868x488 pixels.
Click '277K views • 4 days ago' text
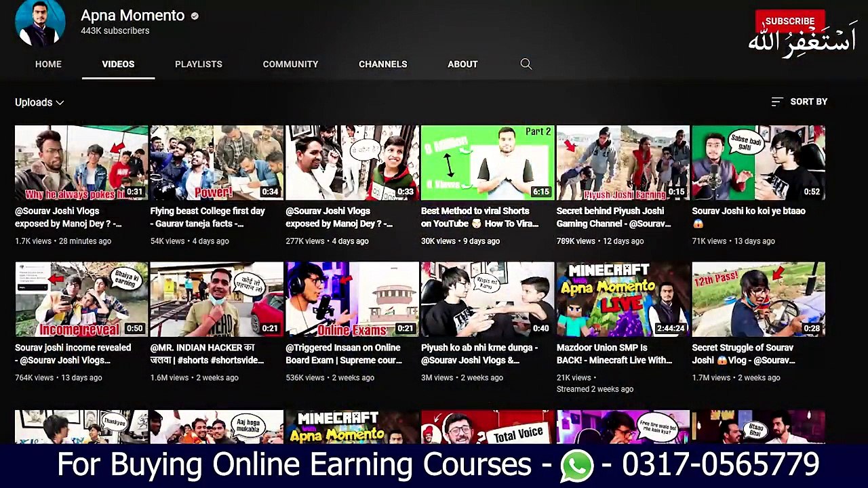(328, 241)
